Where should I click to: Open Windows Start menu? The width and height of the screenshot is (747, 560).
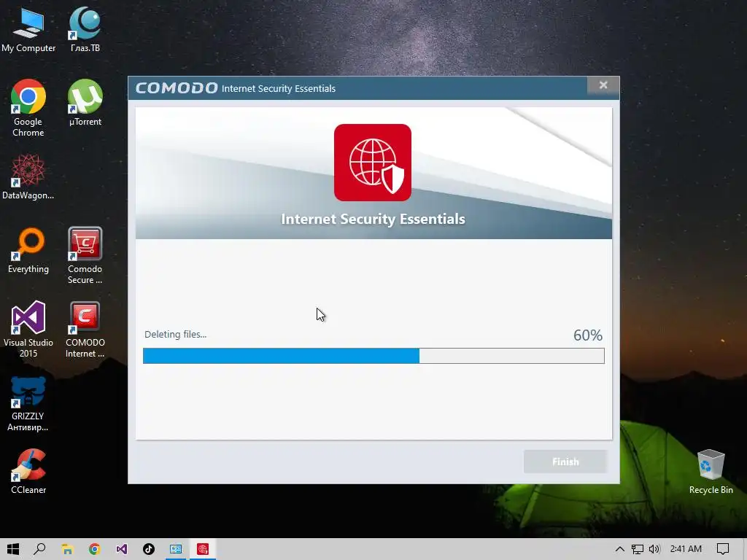point(13,549)
